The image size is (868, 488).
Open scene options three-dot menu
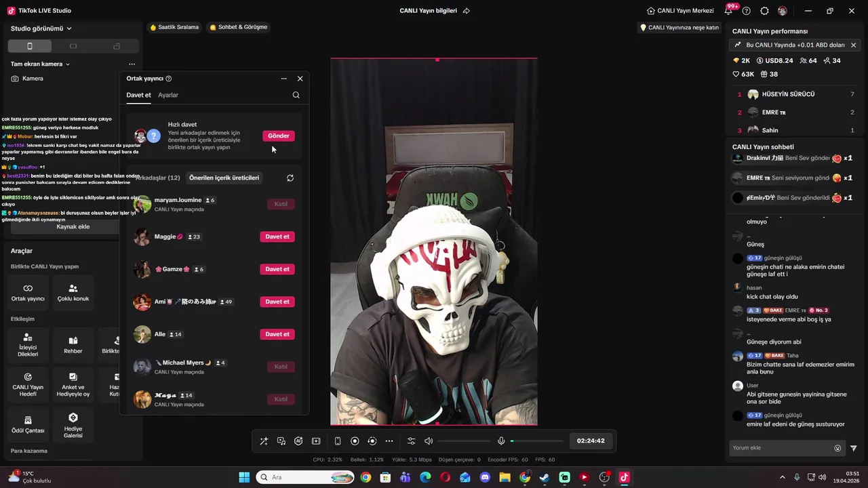pyautogui.click(x=132, y=64)
